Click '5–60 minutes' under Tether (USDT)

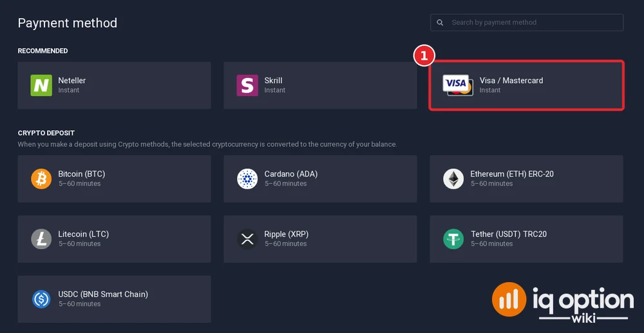(491, 243)
